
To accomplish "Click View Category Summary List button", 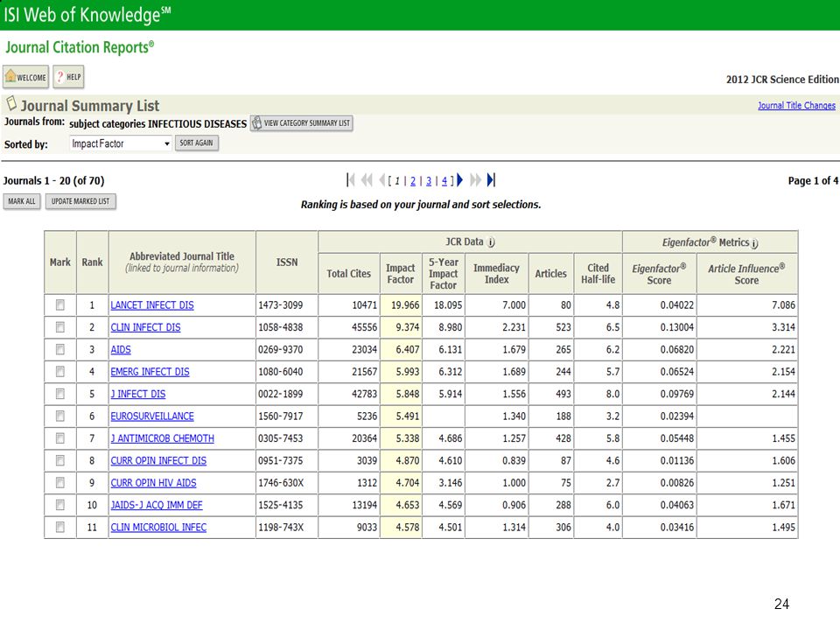I will pyautogui.click(x=302, y=123).
